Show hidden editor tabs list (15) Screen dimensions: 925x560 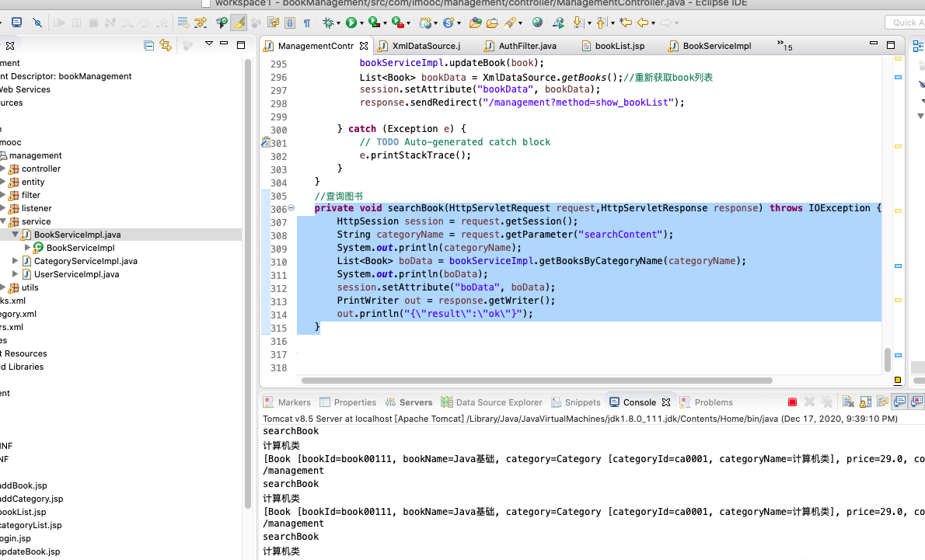tap(784, 45)
